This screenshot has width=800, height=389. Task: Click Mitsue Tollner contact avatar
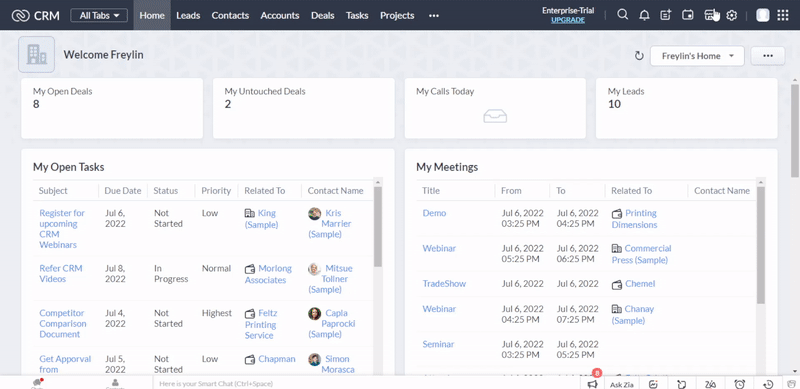315,269
